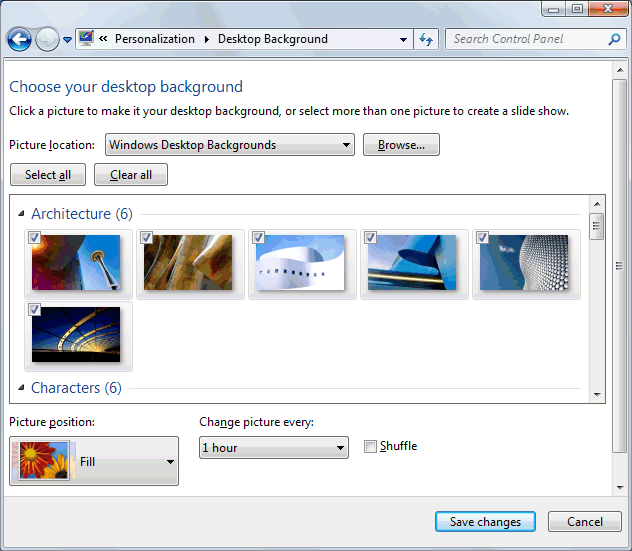Click the Browse... button

click(x=401, y=145)
